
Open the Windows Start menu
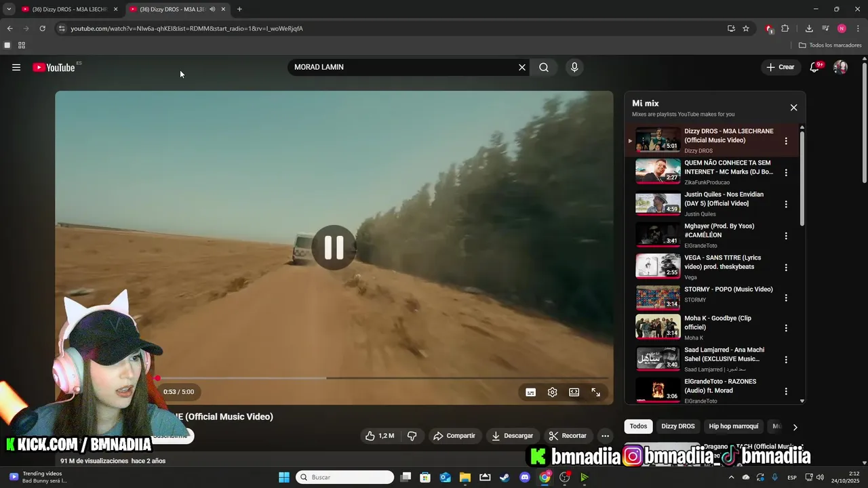tap(284, 477)
